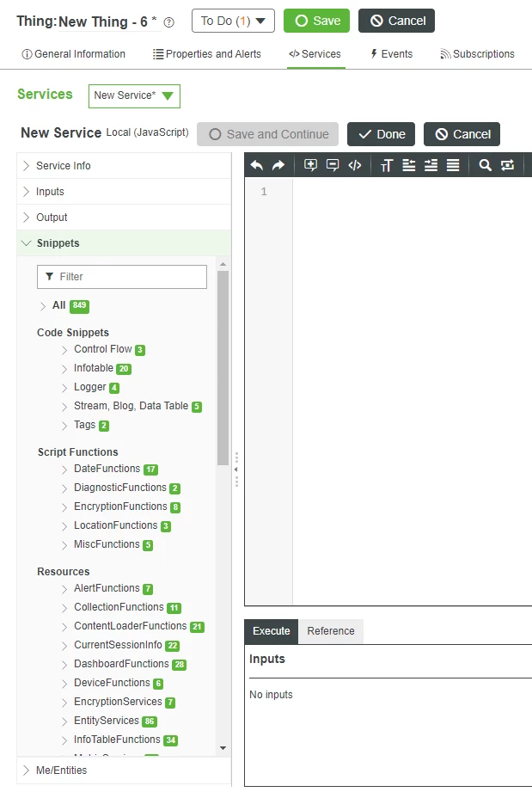Click line 1 in code editor
Viewport: 532px width, 792px height.
click(412, 192)
